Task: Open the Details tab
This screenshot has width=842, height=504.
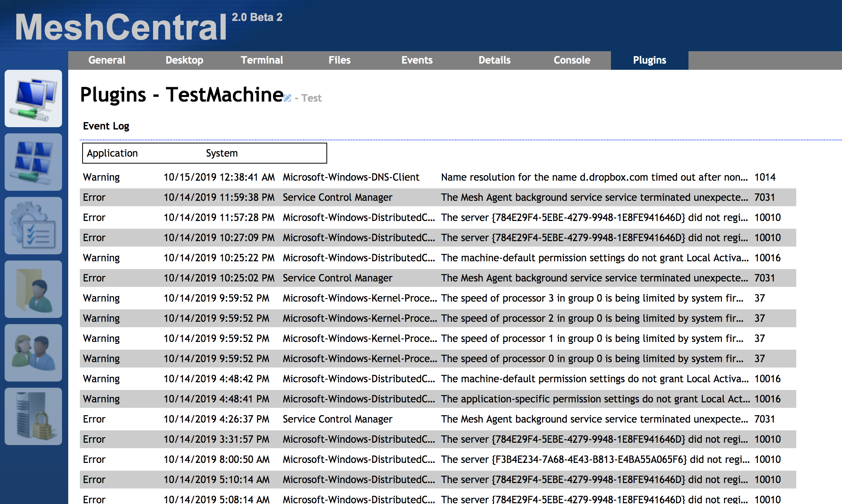Action: (x=495, y=60)
